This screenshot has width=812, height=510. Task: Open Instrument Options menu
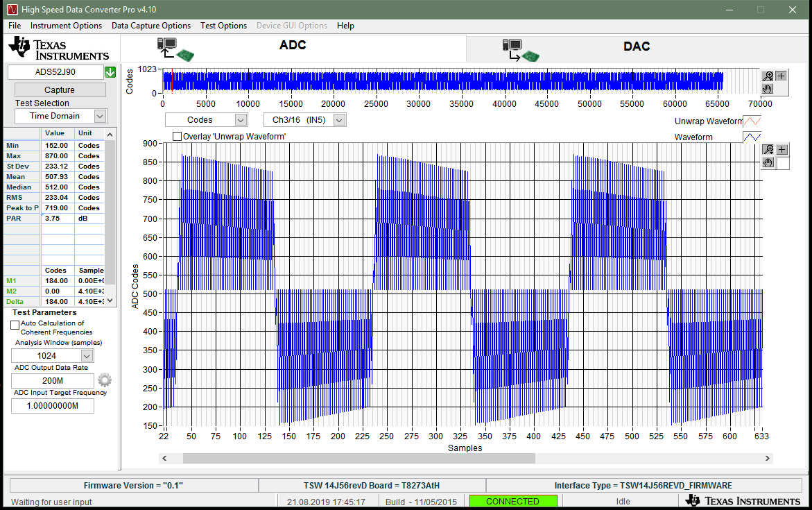[66, 26]
